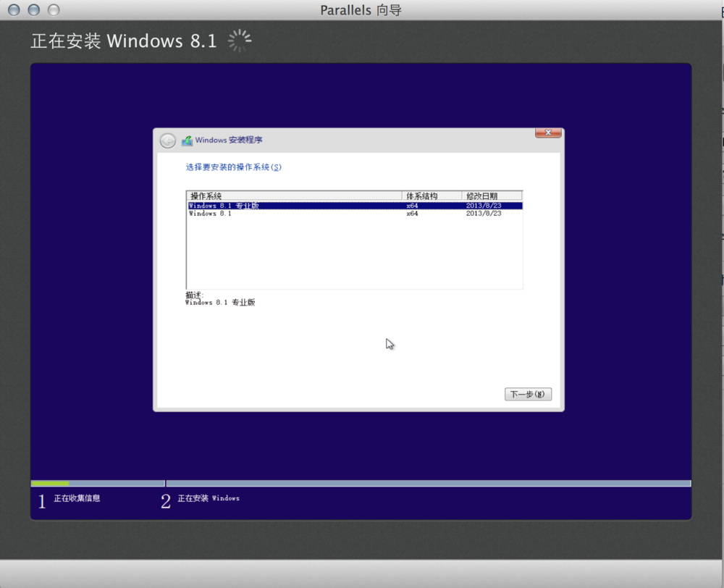Click the back arrow in Windows setup
This screenshot has width=724, height=588.
tap(168, 140)
